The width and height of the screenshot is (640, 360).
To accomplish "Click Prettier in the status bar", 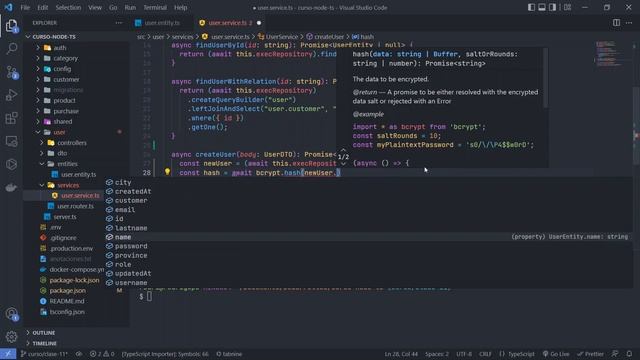I will pyautogui.click(x=590, y=354).
